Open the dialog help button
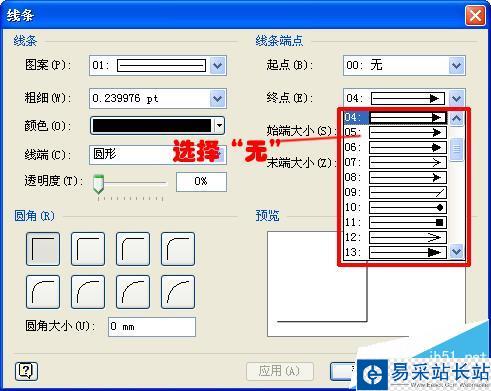Screen dimensions: 491x391 [26, 371]
